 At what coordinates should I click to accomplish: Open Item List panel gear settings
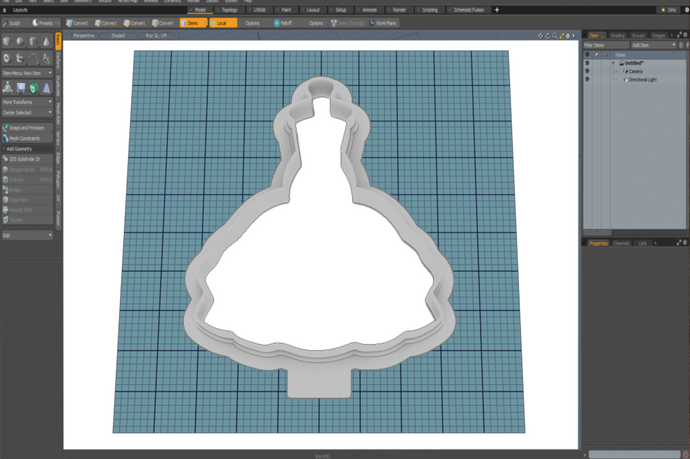[x=685, y=34]
